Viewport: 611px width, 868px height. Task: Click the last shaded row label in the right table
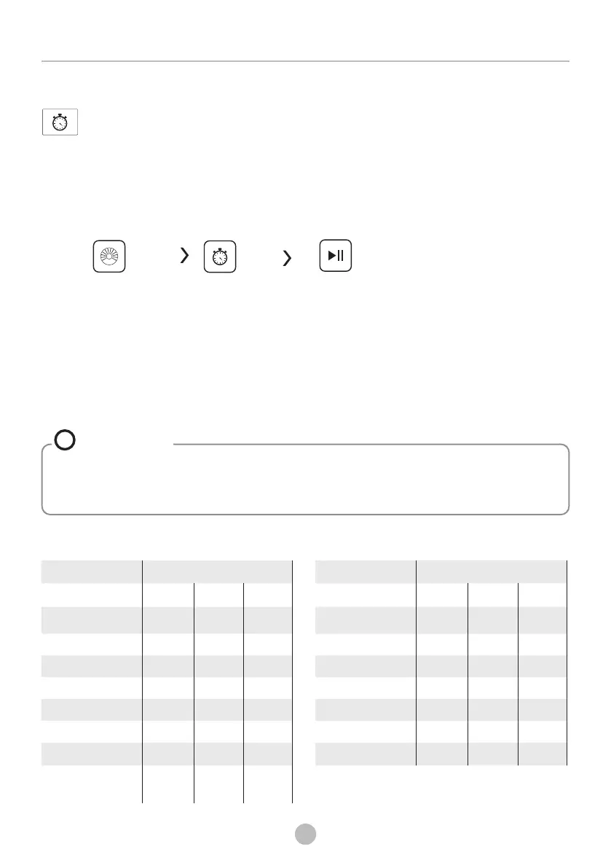(365, 754)
